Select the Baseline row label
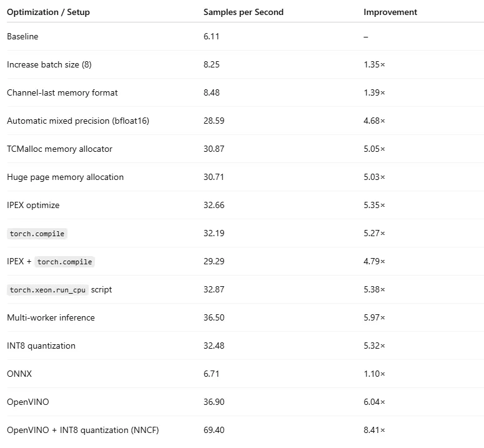The width and height of the screenshot is (484, 448). click(x=22, y=36)
